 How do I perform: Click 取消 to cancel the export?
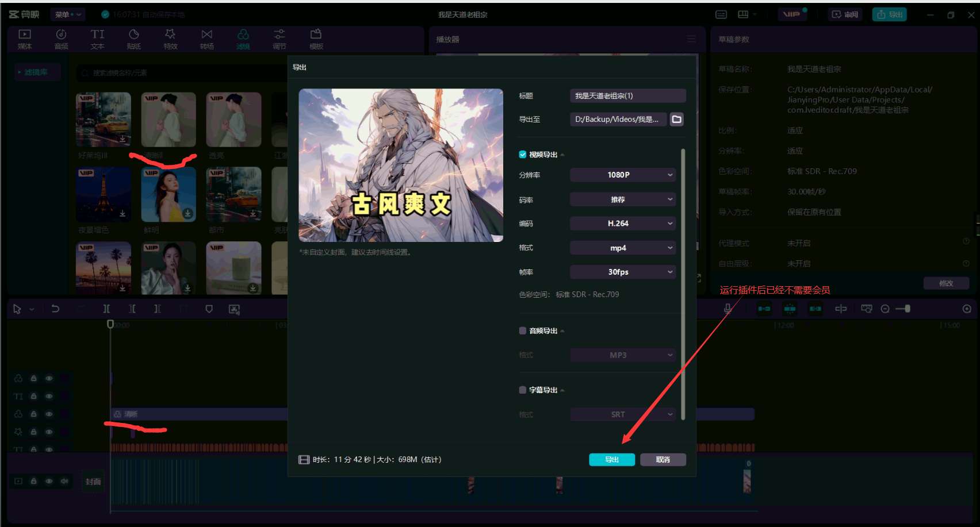pyautogui.click(x=663, y=460)
